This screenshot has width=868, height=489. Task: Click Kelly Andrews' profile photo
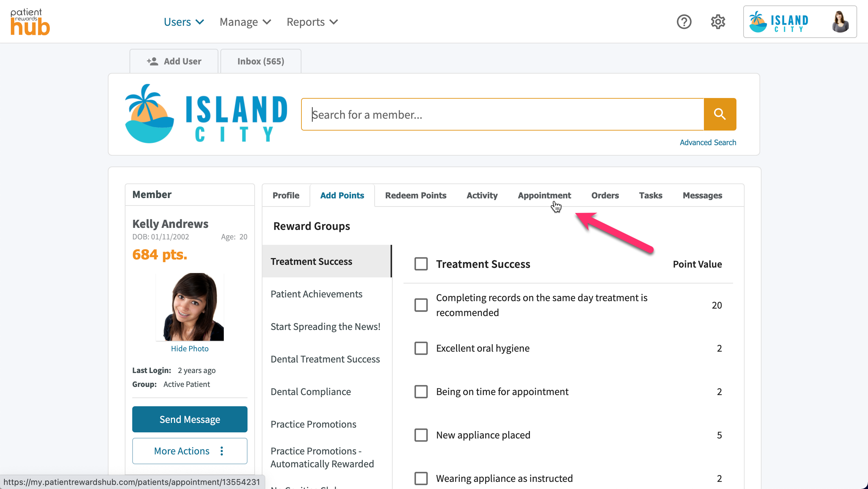pyautogui.click(x=190, y=307)
